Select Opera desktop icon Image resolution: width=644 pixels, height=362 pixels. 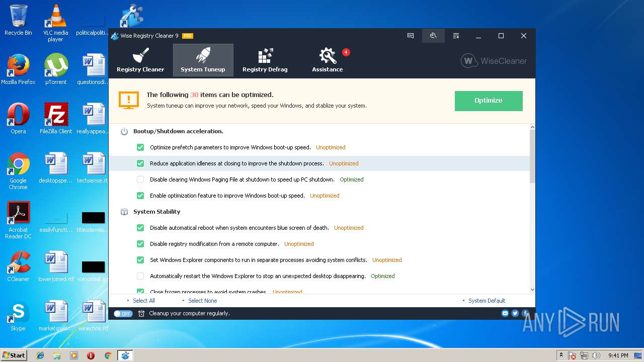18,119
